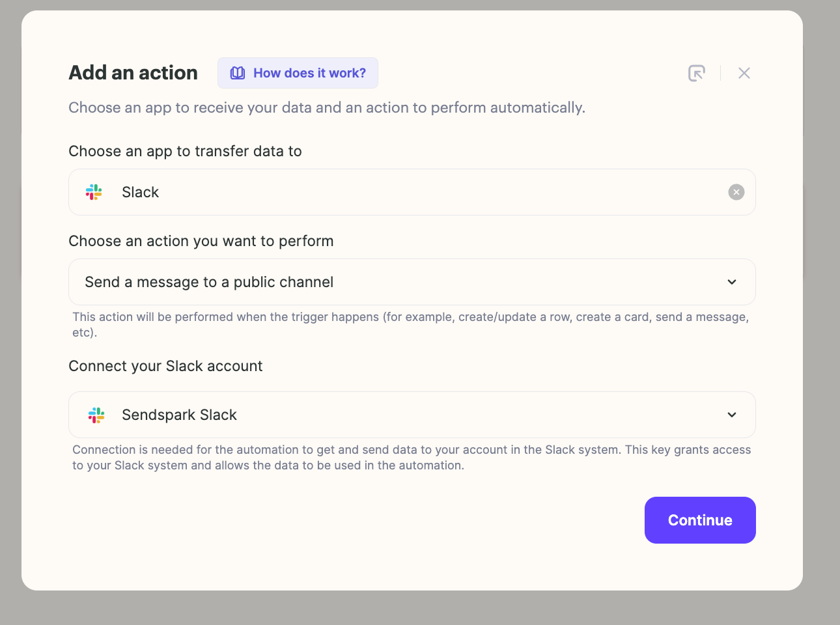Click the Slack logo beside Sendspark Slack
The image size is (840, 625).
[96, 415]
